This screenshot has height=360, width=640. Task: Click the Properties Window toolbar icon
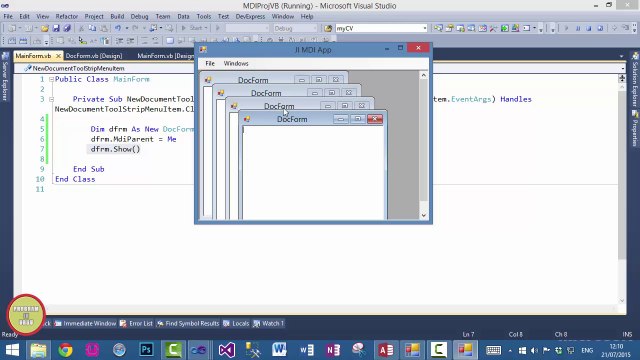[x=449, y=28]
